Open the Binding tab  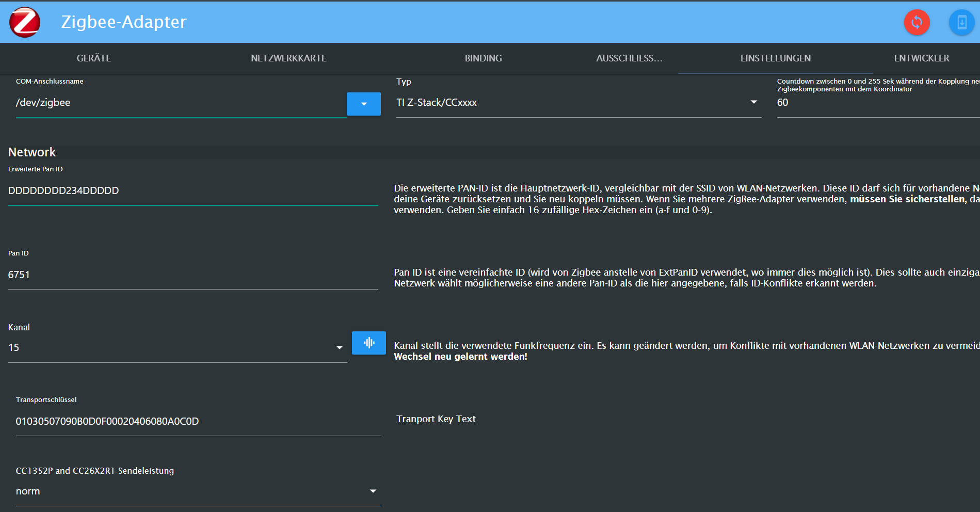pyautogui.click(x=483, y=58)
